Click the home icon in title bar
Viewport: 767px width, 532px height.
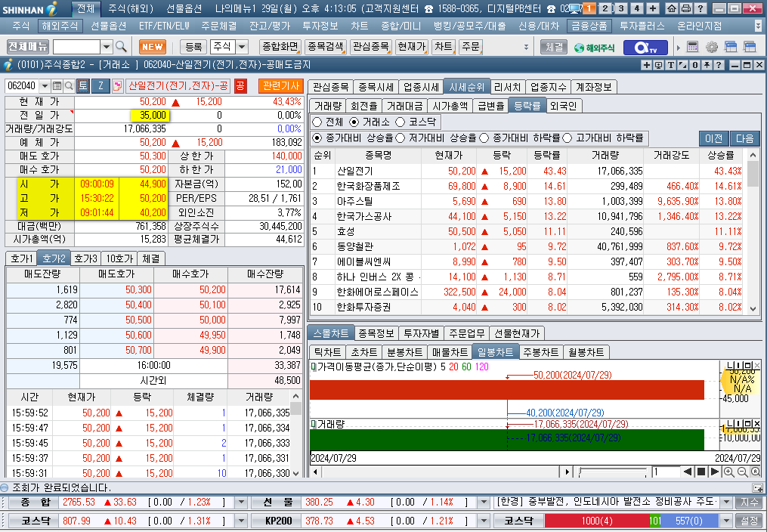pos(673,8)
